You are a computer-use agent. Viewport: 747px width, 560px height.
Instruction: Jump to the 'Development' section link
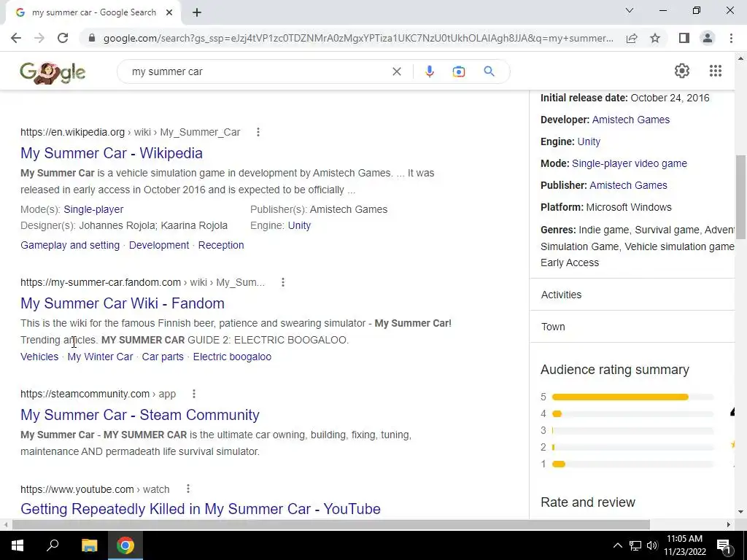point(159,245)
